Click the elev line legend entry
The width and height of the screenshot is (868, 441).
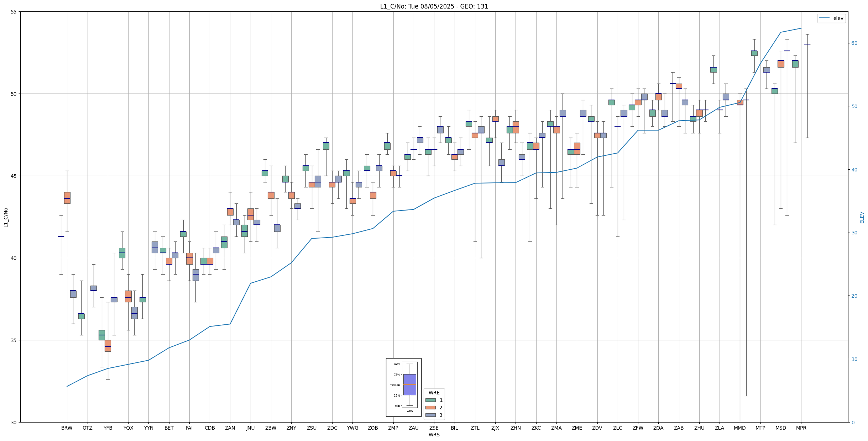(831, 18)
